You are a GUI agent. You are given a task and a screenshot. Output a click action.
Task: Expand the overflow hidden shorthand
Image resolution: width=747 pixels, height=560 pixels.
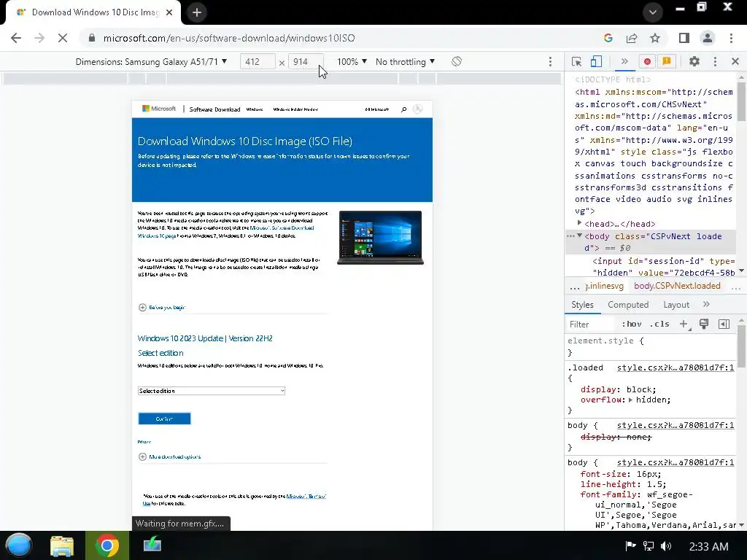point(630,400)
